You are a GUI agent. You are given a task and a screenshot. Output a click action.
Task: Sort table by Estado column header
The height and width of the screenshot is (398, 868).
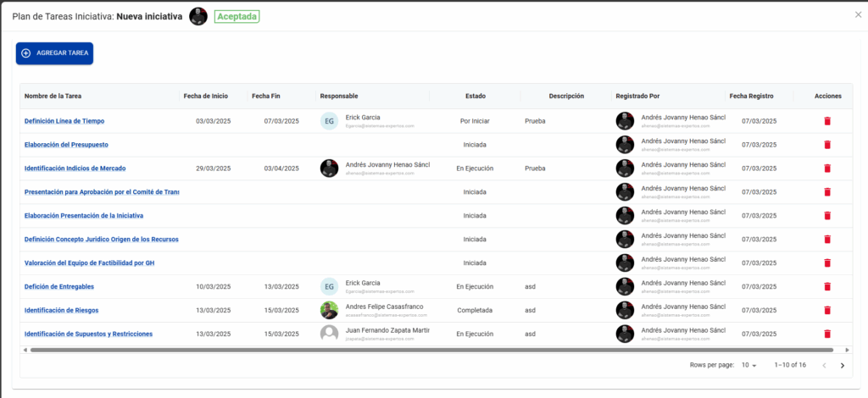[475, 97]
